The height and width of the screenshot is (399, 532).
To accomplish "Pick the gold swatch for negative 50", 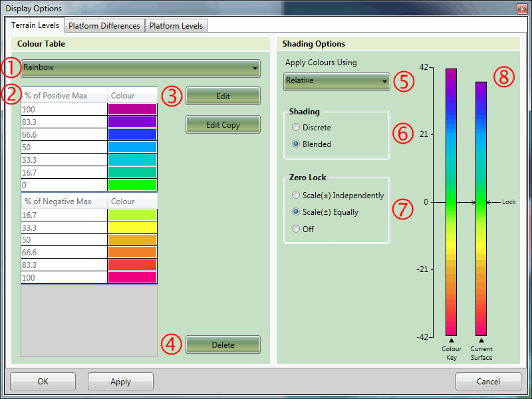I will click(x=132, y=239).
